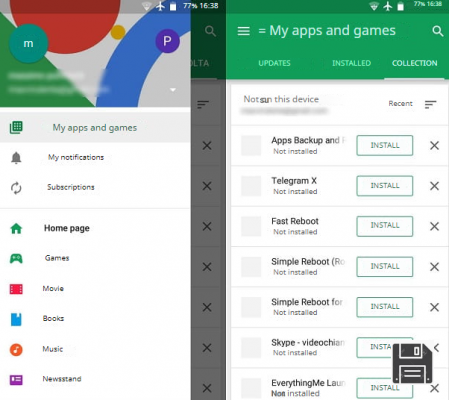The image size is (449, 400).
Task: Switch to the purple 'P' account avatar
Action: (167, 41)
